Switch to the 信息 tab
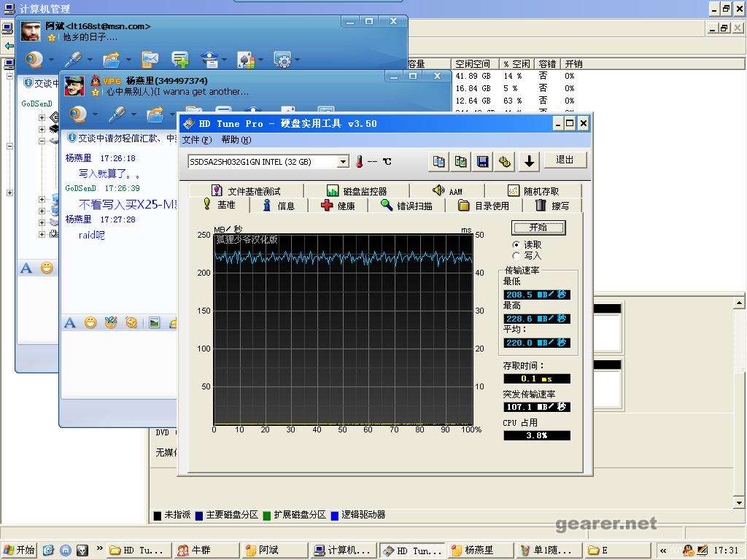This screenshot has width=747, height=560. click(x=279, y=206)
